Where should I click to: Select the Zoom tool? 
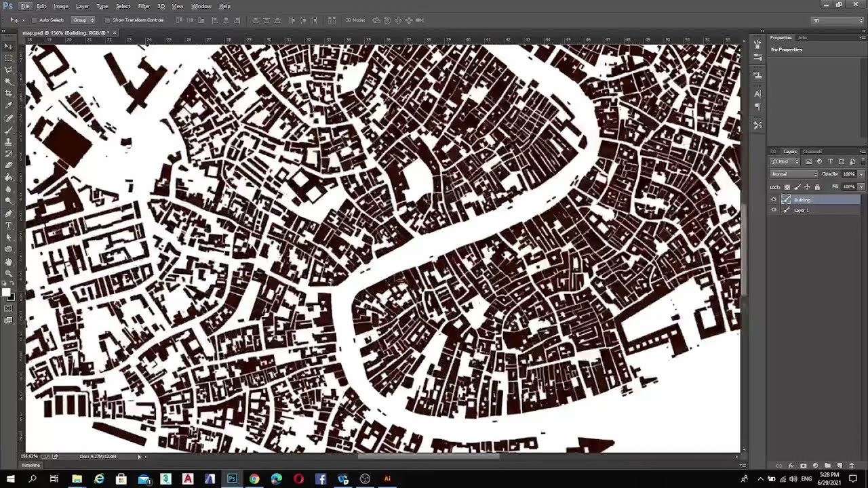pyautogui.click(x=9, y=272)
